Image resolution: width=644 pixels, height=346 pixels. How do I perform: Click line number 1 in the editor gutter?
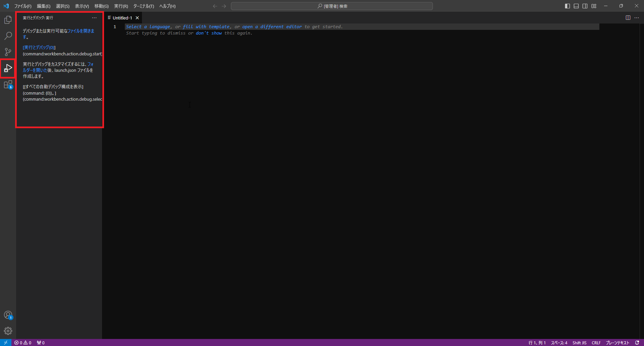point(115,27)
